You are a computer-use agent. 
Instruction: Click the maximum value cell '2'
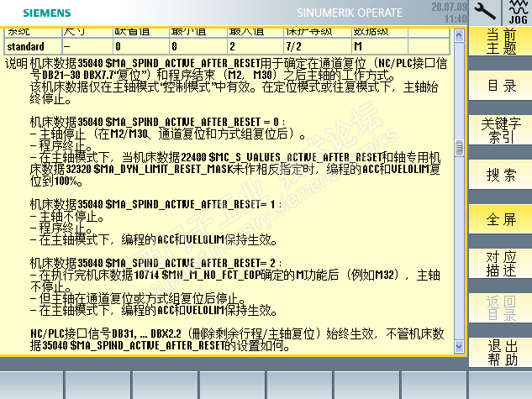pyautogui.click(x=255, y=46)
